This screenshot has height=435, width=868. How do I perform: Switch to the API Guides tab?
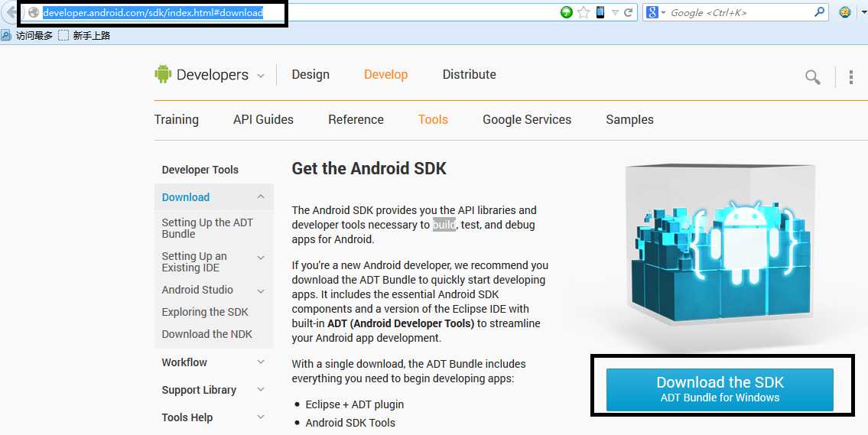tap(264, 119)
